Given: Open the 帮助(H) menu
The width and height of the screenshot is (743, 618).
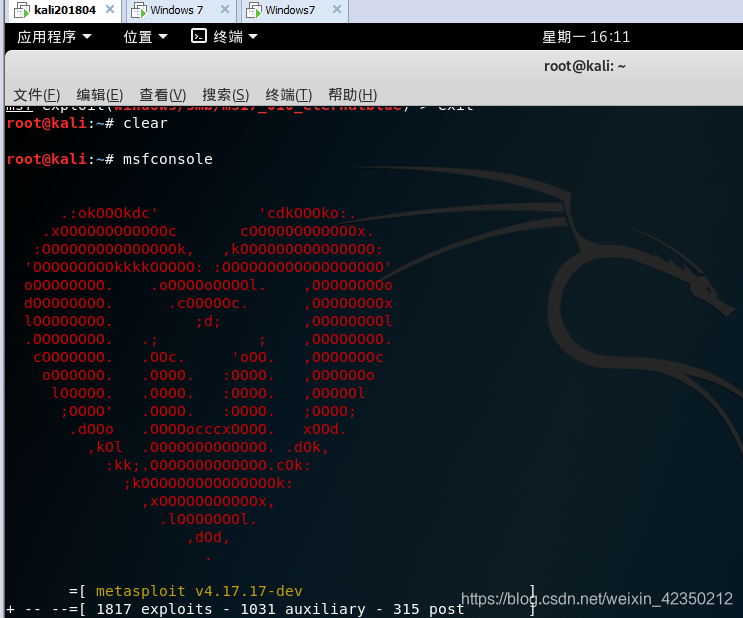Looking at the screenshot, I should [x=353, y=95].
